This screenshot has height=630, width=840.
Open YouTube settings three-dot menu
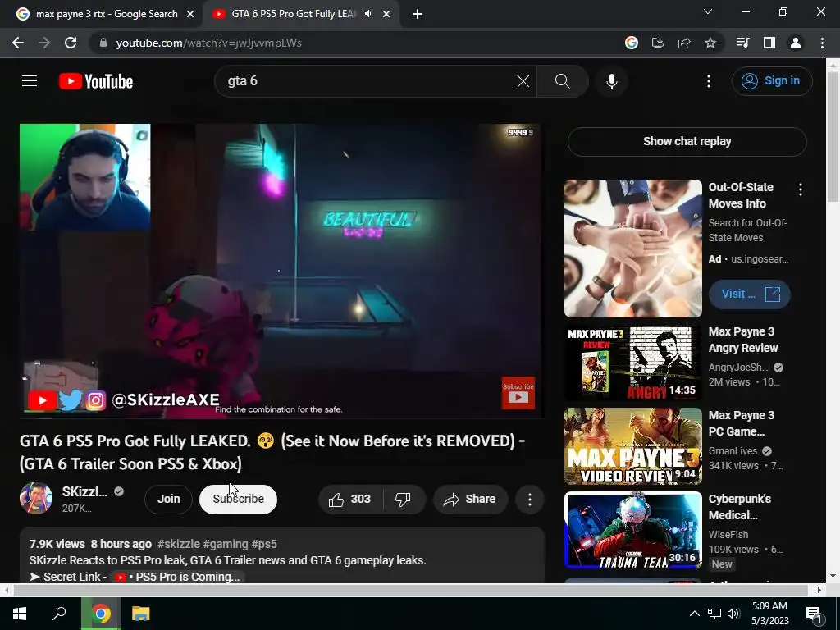pyautogui.click(x=708, y=81)
